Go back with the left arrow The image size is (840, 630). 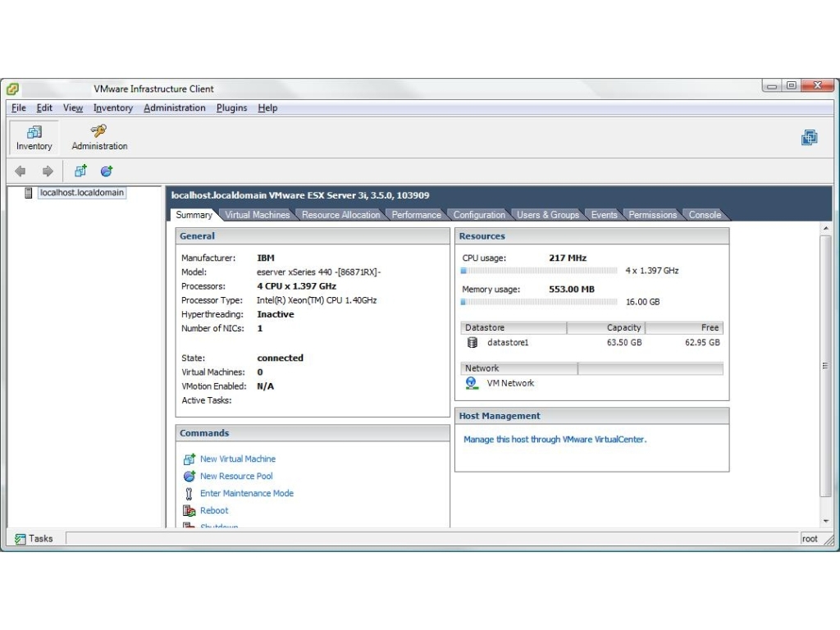pos(21,171)
